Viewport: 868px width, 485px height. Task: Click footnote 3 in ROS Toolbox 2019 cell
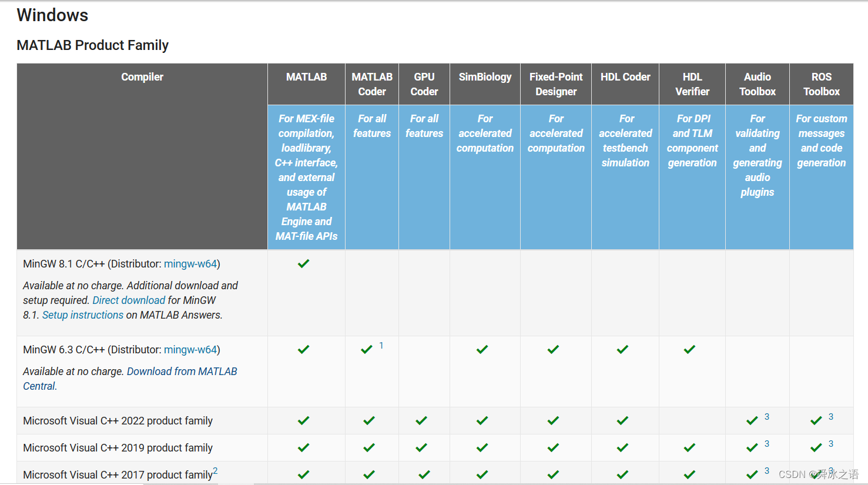(831, 444)
